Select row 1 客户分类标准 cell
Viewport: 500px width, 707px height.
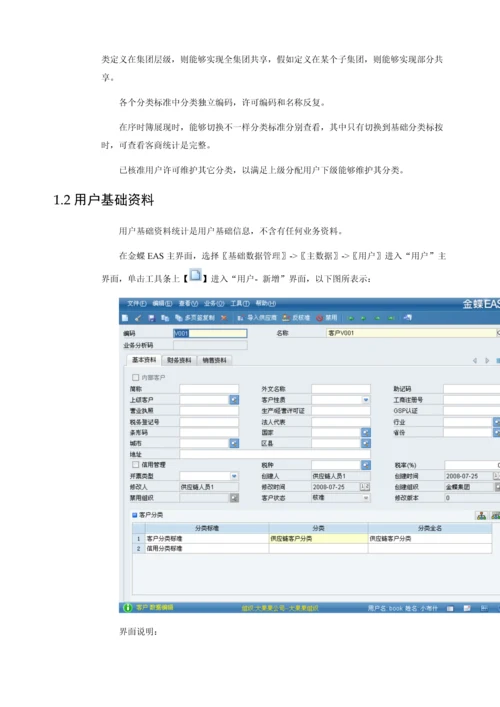click(x=207, y=538)
